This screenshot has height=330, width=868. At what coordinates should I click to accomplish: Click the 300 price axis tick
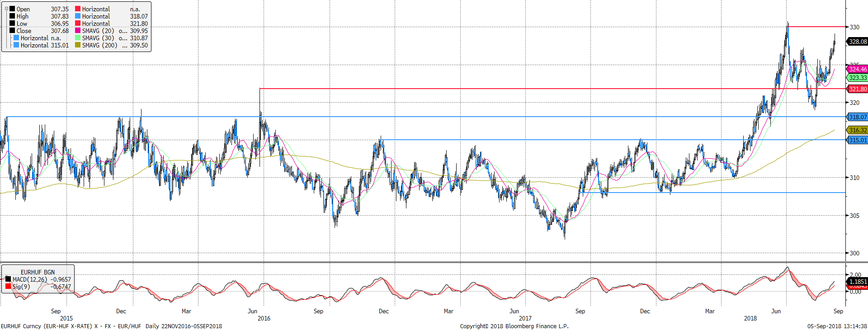point(854,253)
